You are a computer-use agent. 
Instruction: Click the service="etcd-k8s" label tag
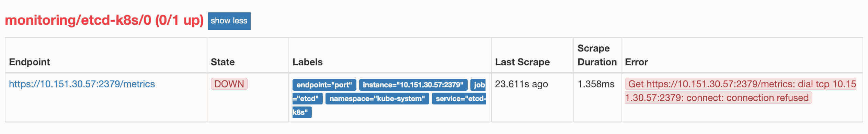[459, 99]
